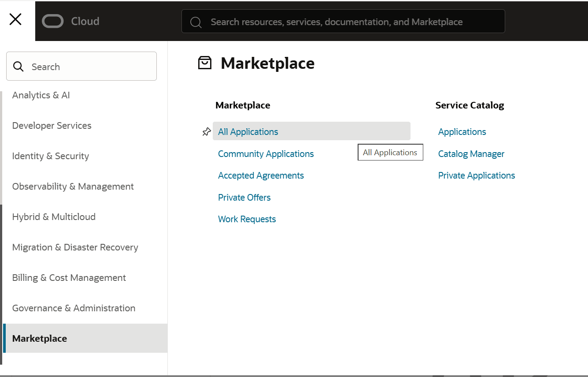
Task: Click the sidebar search magnifier icon
Action: click(x=18, y=67)
